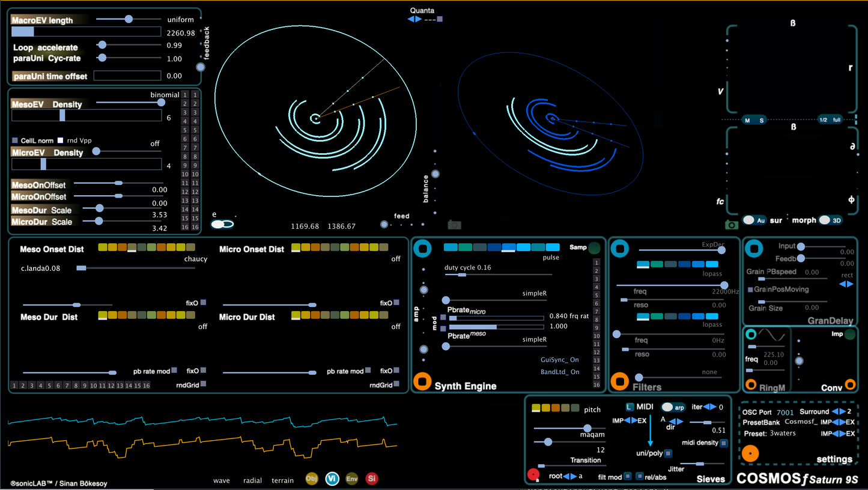
Task: Check the Meso Dur Dist rndGrid checkbox
Action: coord(204,384)
